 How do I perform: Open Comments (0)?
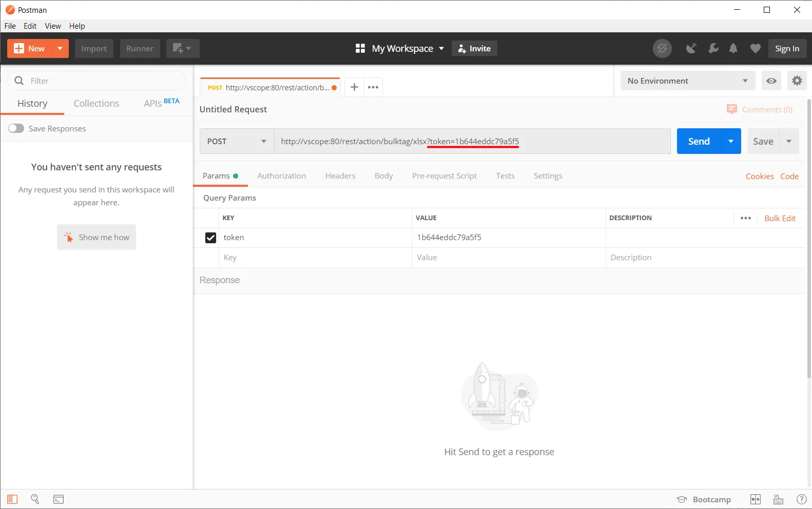point(760,109)
